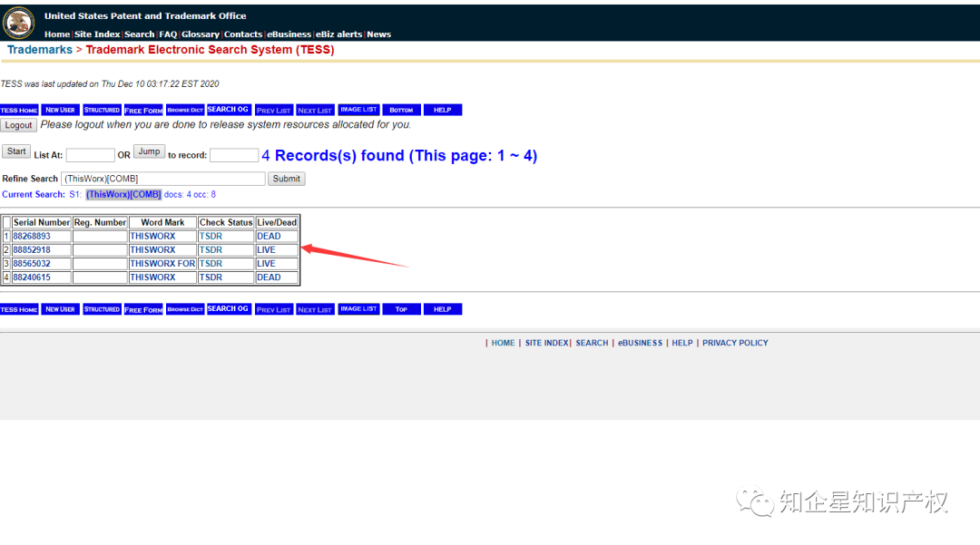Click DEAD status in row 4
Viewport: 980px width, 545px height.
(269, 277)
